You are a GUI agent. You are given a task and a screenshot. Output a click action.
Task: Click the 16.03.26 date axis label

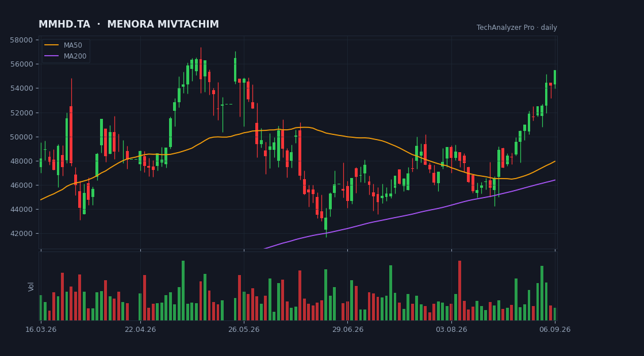point(40,330)
